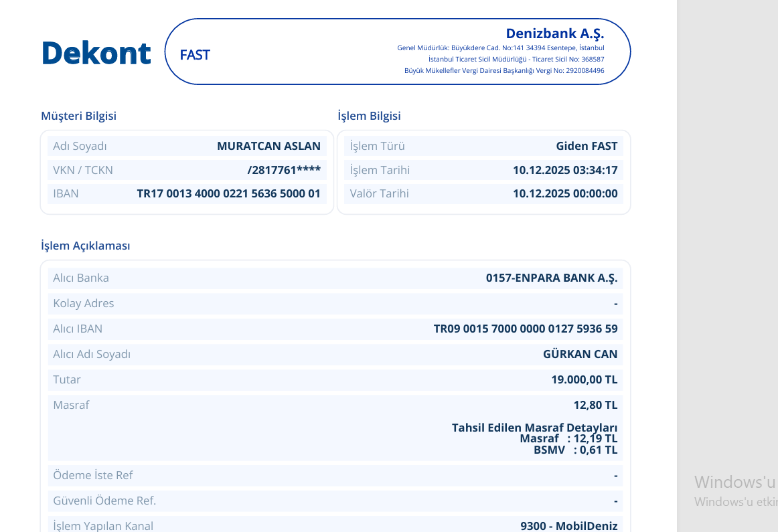
Task: Select value date "10.12.2025 00:00:00"
Action: tap(565, 194)
